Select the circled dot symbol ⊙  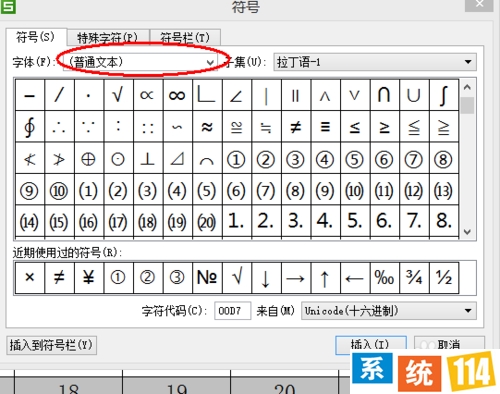(118, 158)
